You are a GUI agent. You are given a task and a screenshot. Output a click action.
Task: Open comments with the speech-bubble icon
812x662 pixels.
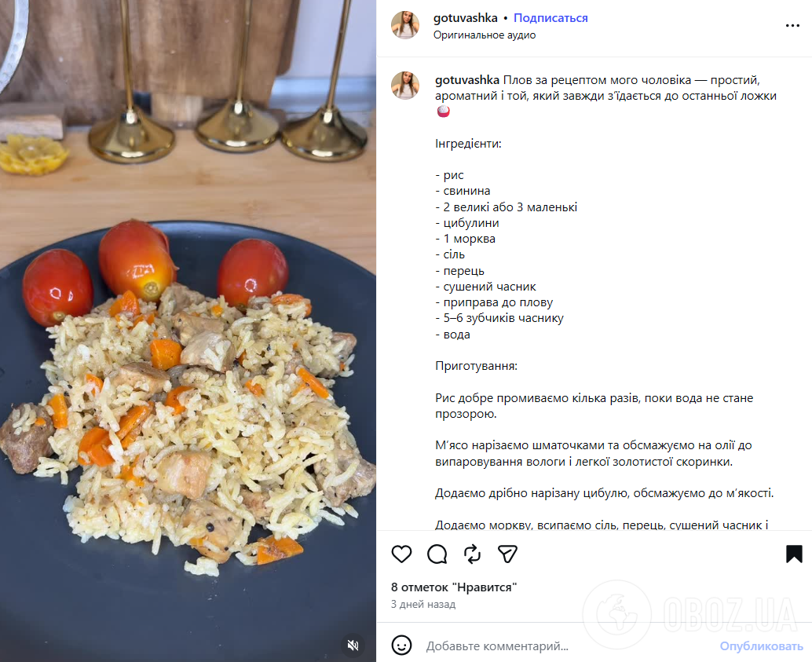(x=437, y=554)
